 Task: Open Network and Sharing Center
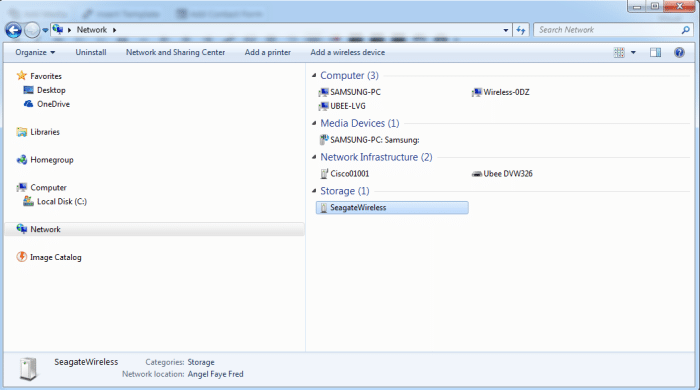pyautogui.click(x=175, y=52)
